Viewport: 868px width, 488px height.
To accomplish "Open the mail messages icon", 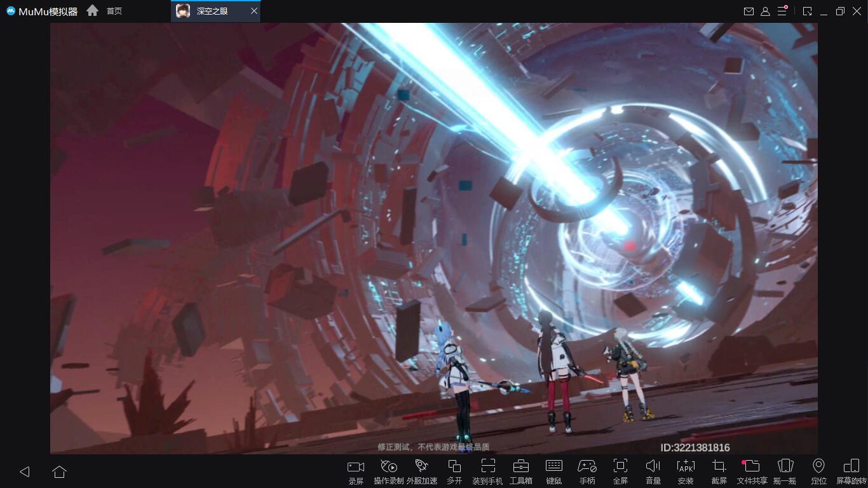I will pos(749,11).
